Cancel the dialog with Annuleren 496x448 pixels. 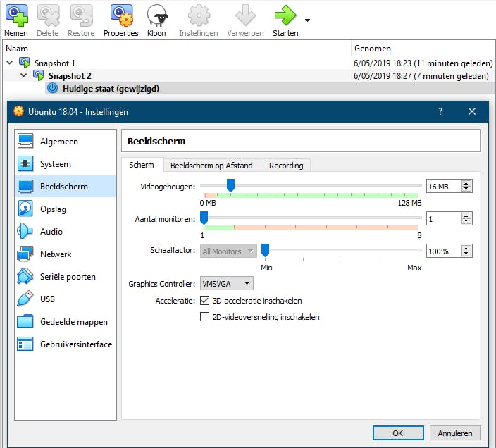(455, 433)
